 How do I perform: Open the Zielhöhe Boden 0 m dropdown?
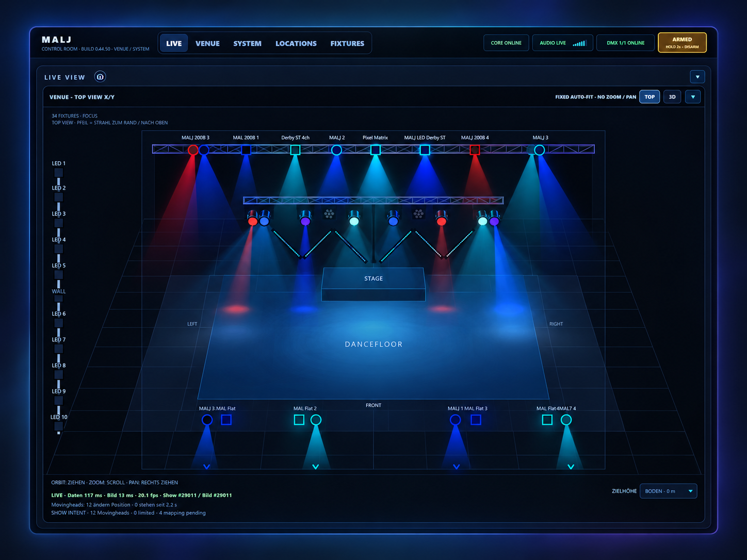point(668,491)
